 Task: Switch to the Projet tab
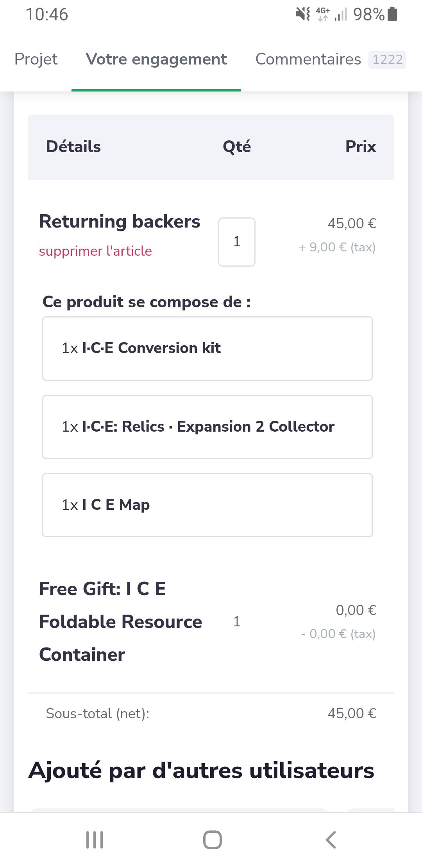pos(36,59)
